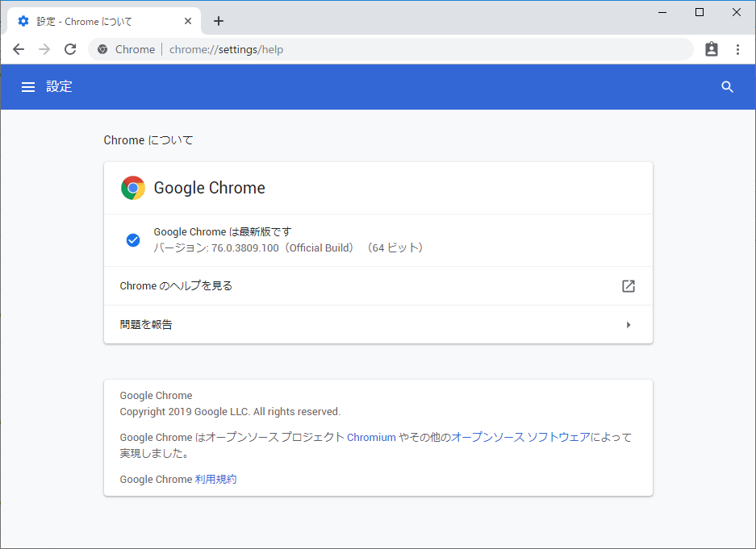Open the Chrome main menu (three dots)
Image resolution: width=756 pixels, height=549 pixels.
tap(737, 49)
